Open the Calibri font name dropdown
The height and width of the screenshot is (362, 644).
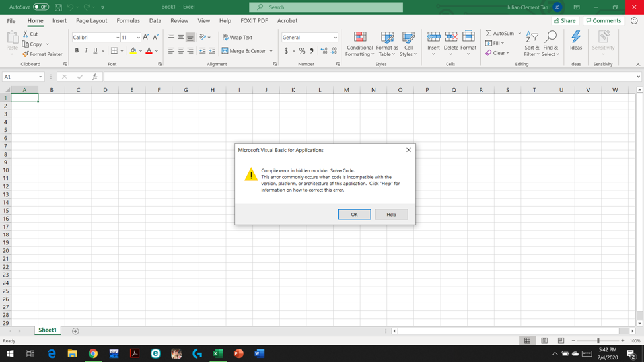click(x=118, y=38)
